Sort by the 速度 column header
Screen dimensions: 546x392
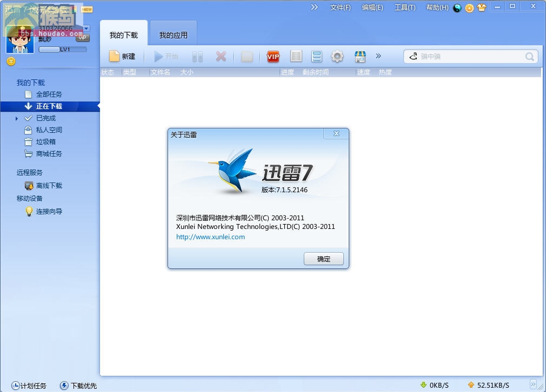pos(363,72)
